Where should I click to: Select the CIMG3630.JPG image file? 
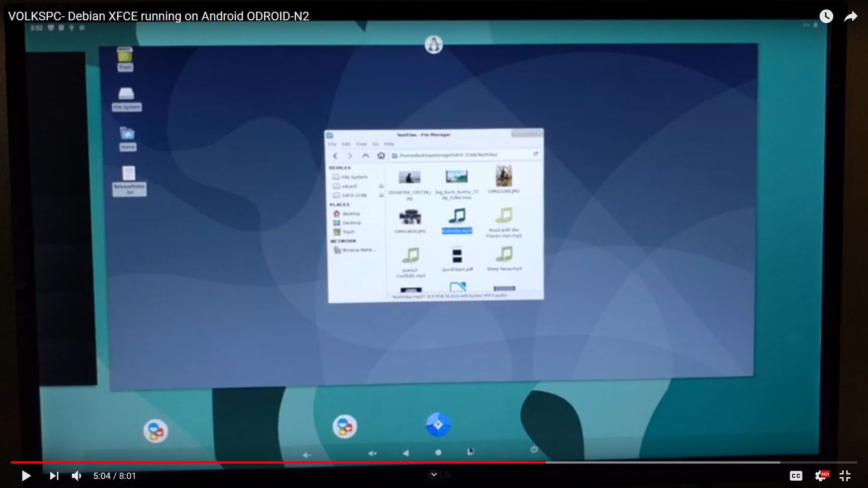click(x=410, y=221)
